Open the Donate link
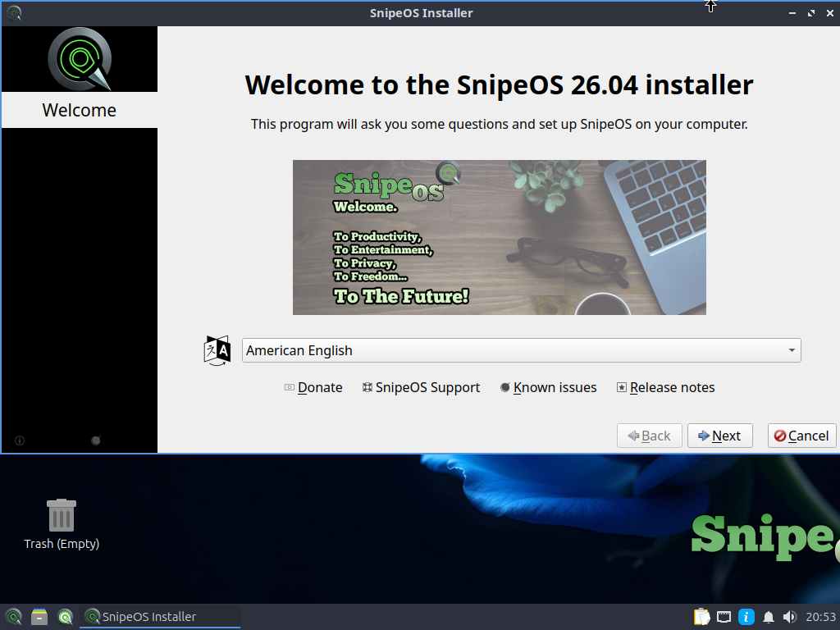The image size is (840, 630). point(313,387)
